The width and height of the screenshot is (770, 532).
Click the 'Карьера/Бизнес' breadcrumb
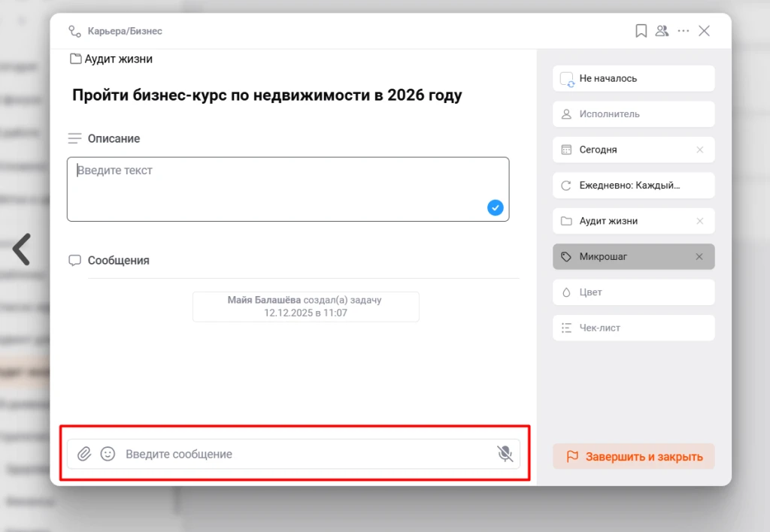click(124, 32)
